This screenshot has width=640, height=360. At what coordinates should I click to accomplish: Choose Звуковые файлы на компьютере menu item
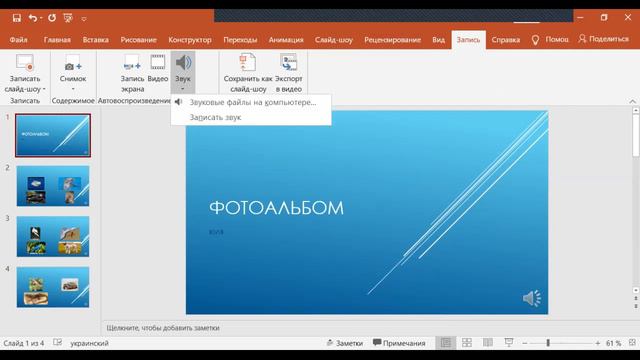(251, 102)
